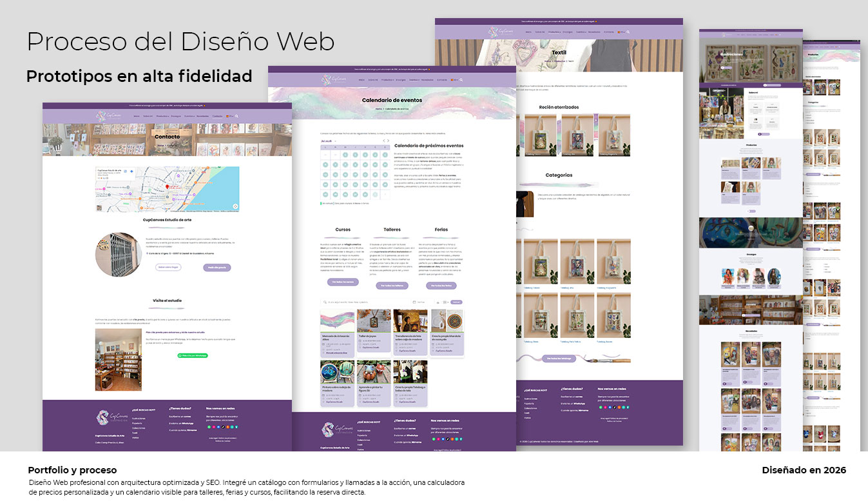Screen dimensions: 868x503
Task: Go to next month in events calendar
Action: point(389,140)
